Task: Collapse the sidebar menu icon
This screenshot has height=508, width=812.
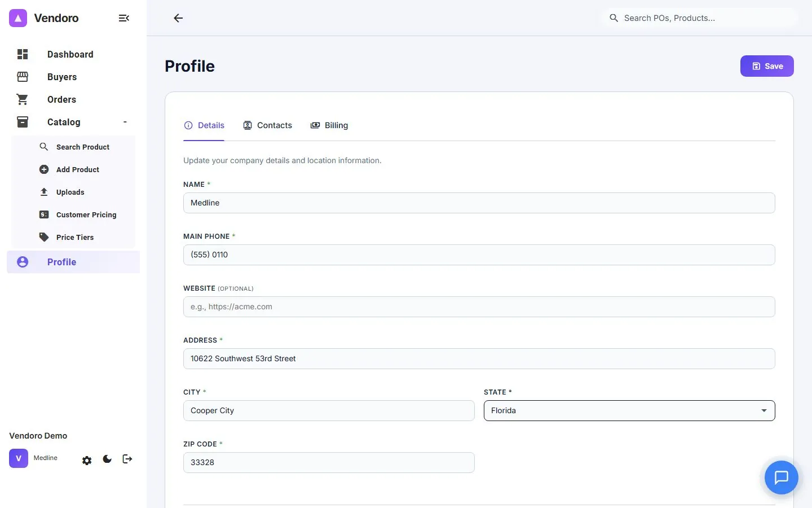Action: (x=124, y=18)
